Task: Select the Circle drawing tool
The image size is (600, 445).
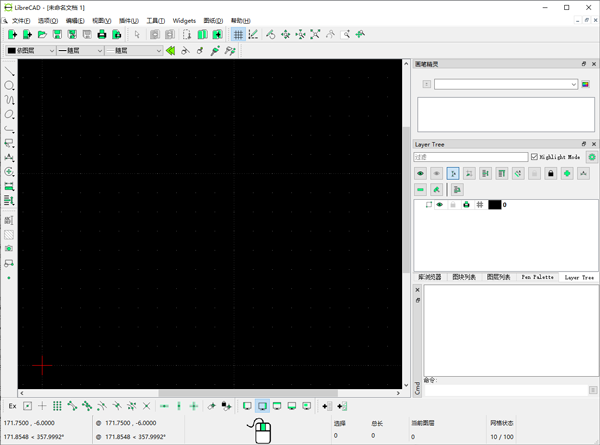Action: click(x=10, y=86)
